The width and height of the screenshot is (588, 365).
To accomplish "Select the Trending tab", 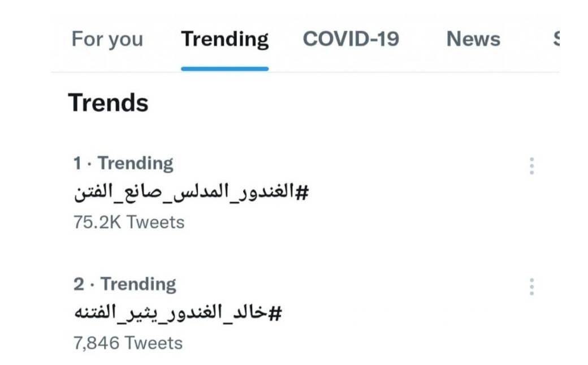I will tap(224, 39).
